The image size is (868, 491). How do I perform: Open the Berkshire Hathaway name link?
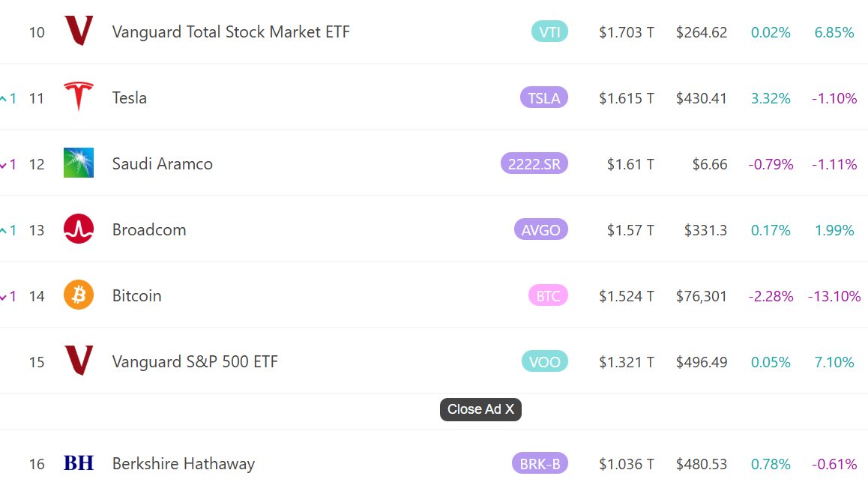tap(184, 463)
